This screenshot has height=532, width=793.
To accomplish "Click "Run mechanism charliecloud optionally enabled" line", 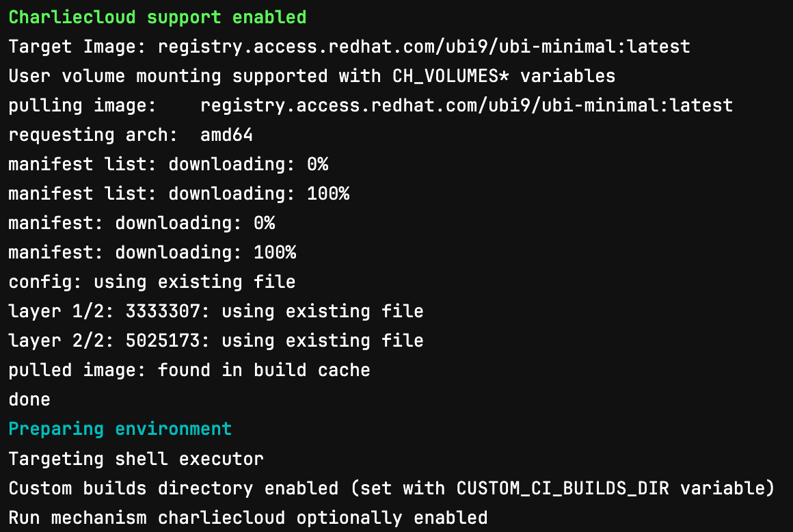I will 248,518.
